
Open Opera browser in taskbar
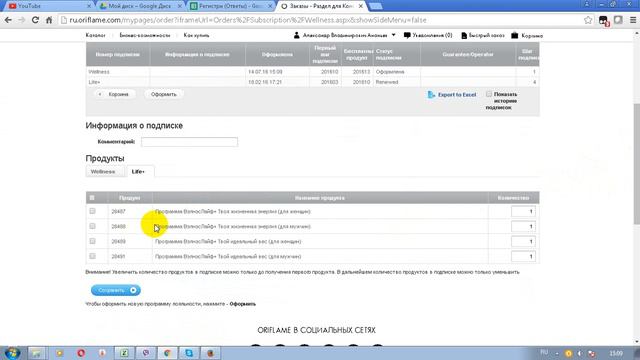coord(81,353)
